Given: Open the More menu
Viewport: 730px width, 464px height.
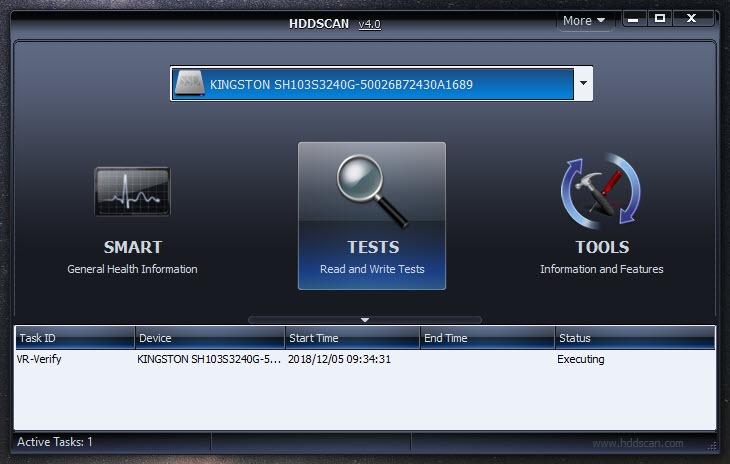Looking at the screenshot, I should 584,20.
